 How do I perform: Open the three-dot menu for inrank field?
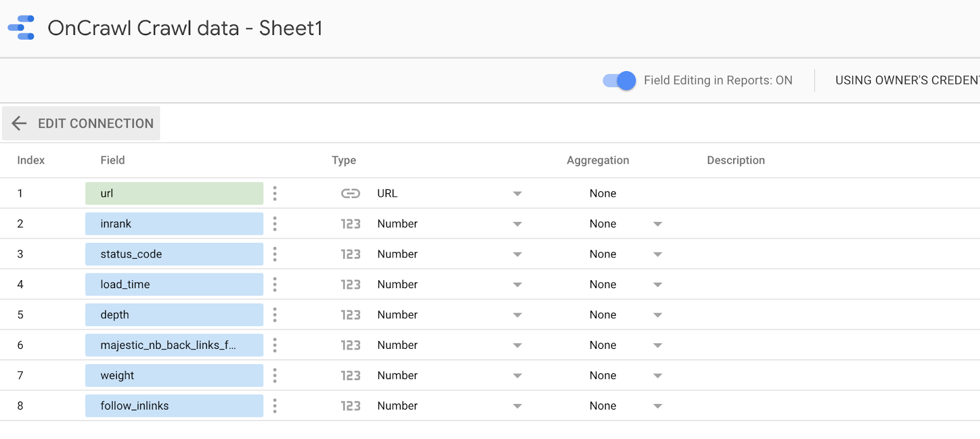click(274, 224)
